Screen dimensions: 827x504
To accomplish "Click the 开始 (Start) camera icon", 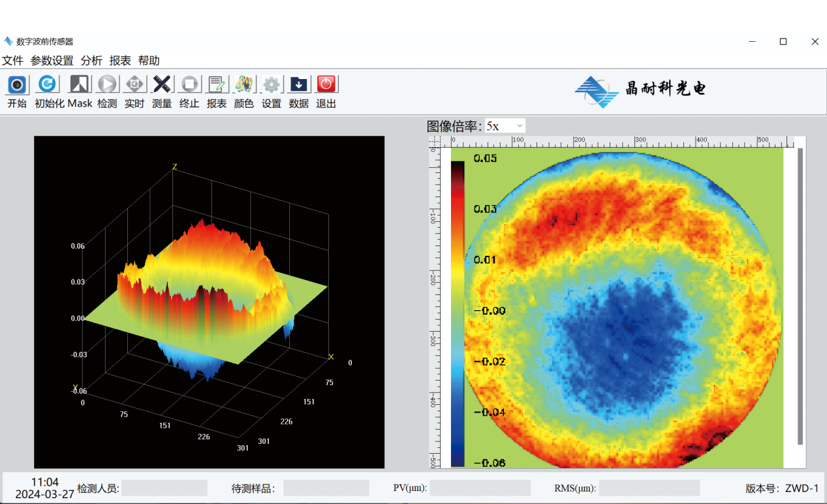I will (17, 84).
